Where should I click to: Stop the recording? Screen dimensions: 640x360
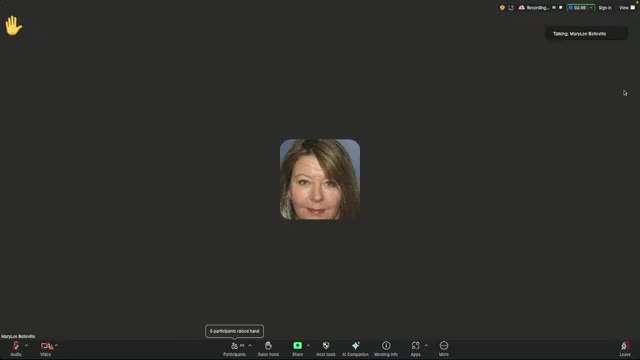[x=560, y=7]
